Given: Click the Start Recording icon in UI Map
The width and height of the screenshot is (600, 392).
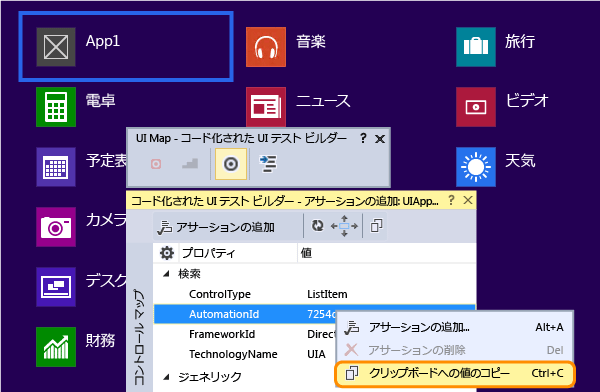Looking at the screenshot, I should [x=156, y=164].
